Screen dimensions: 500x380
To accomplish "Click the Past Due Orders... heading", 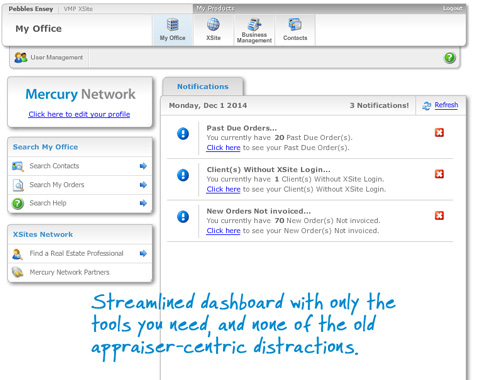I will (242, 128).
